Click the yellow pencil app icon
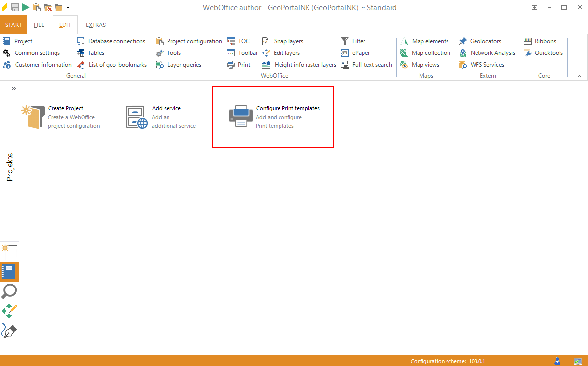 coord(5,7)
